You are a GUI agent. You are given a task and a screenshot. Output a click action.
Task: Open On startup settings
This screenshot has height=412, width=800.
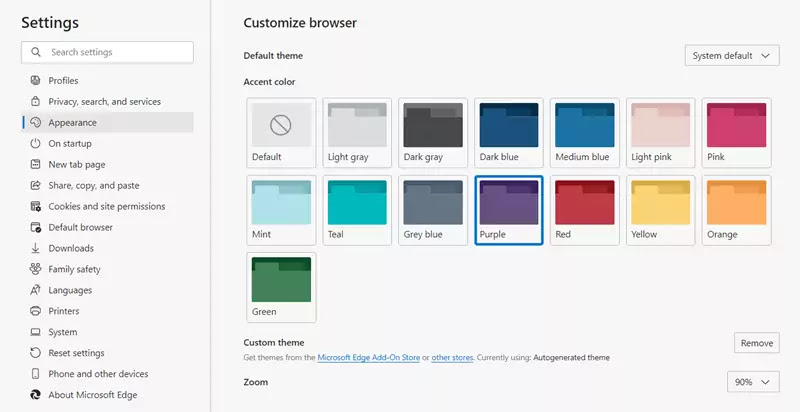click(x=108, y=143)
